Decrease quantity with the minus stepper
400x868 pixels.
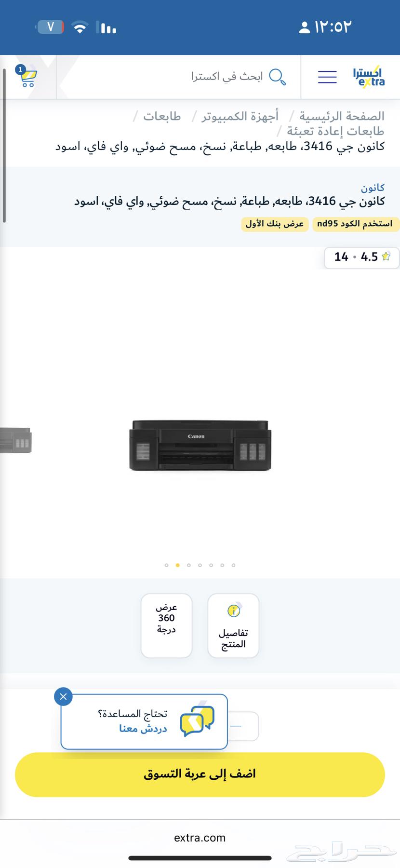[237, 726]
